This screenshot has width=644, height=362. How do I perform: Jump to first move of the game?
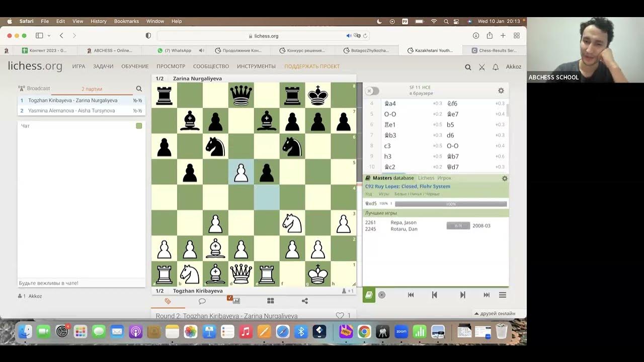[x=411, y=295]
